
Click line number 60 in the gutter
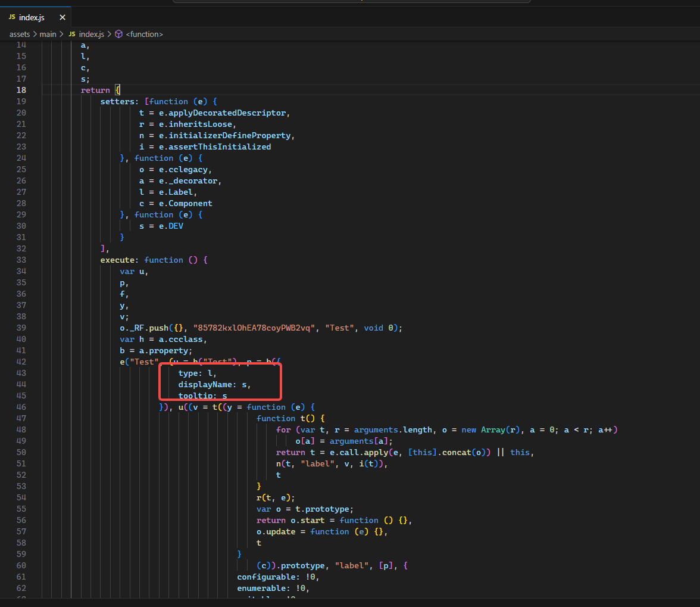[21, 565]
